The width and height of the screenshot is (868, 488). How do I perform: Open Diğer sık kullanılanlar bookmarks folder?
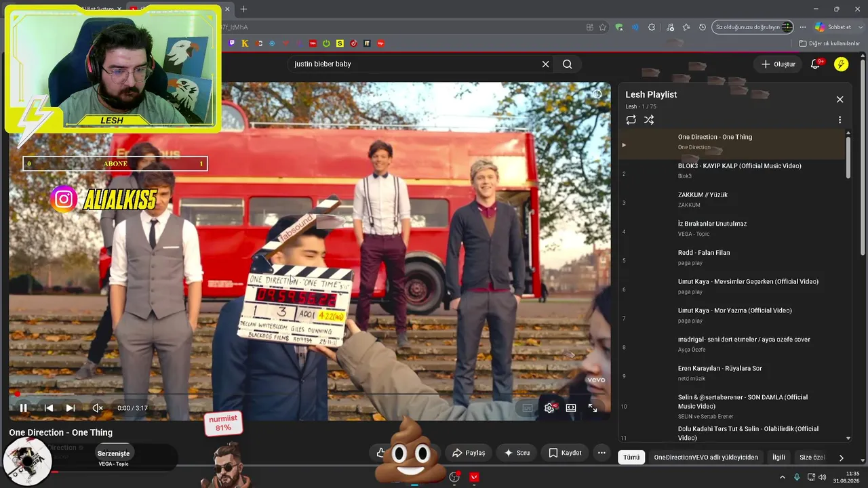(829, 43)
